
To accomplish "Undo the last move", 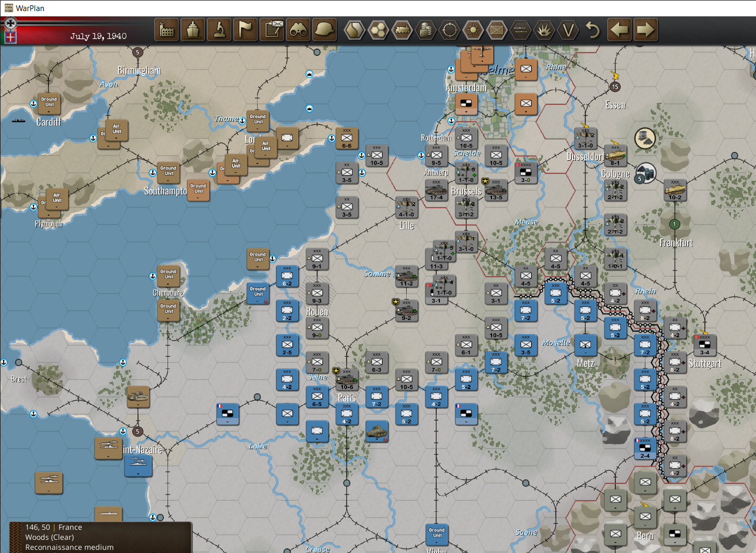I will [593, 30].
